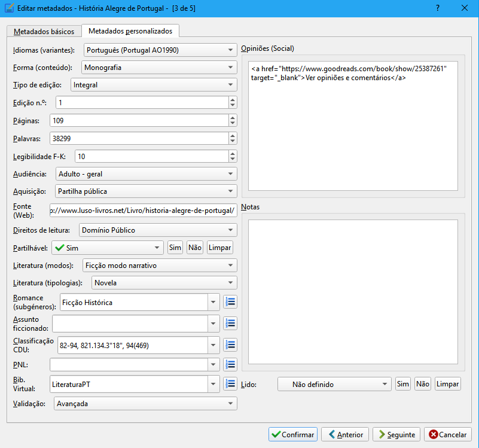Screen dimensions: 479x448
Task: Click the Classificação CDU text field
Action: (133, 345)
